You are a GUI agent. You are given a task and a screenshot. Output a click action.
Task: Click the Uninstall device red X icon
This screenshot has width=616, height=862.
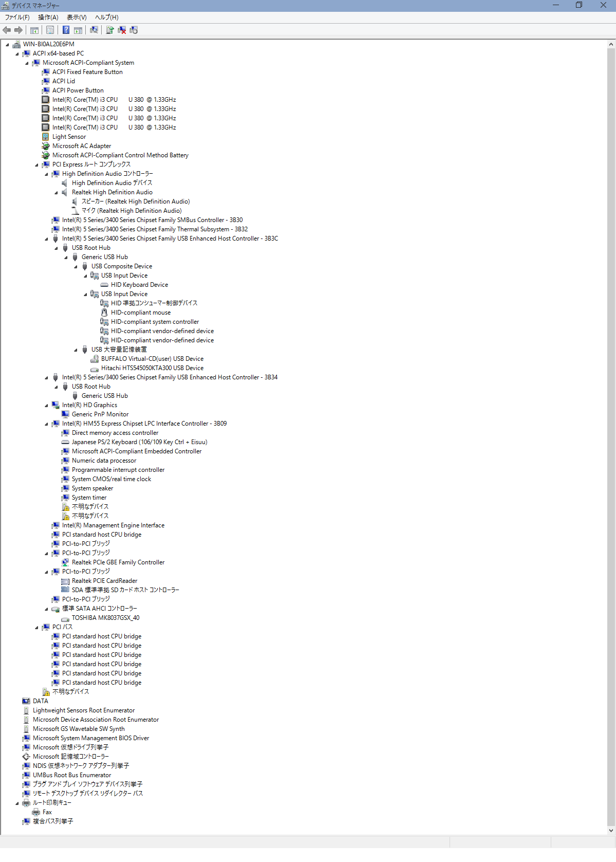(x=122, y=30)
